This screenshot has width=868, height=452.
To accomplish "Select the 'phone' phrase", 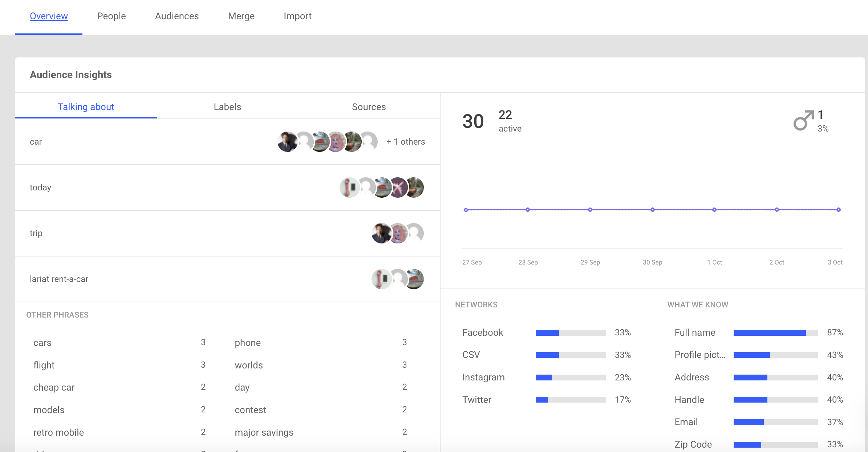I will [248, 343].
